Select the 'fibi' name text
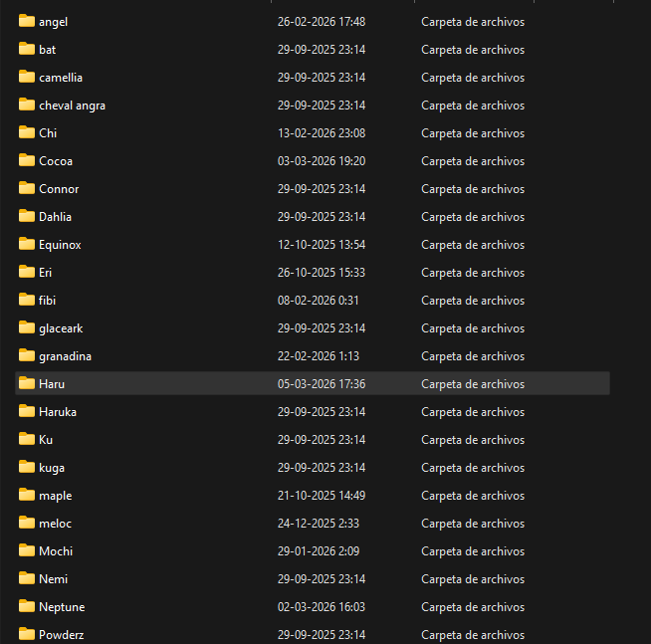Screen dimensions: 651x644 point(48,301)
